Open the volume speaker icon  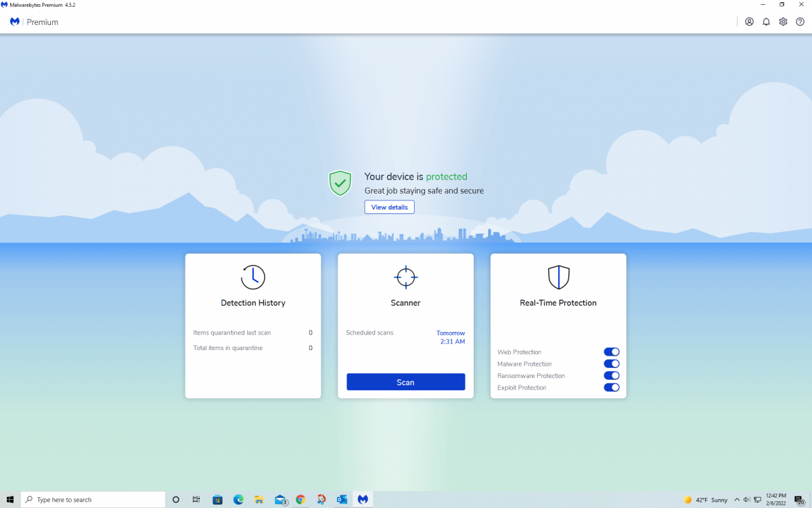point(746,500)
